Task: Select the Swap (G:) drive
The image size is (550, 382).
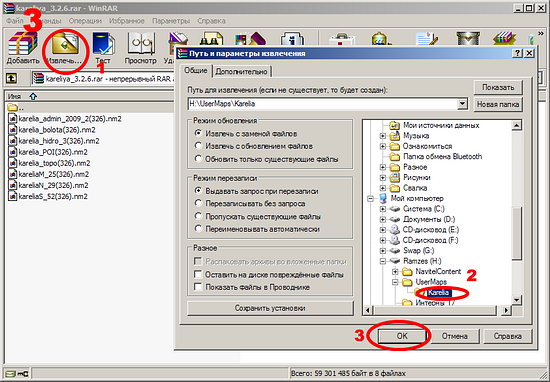Action: coord(418,250)
